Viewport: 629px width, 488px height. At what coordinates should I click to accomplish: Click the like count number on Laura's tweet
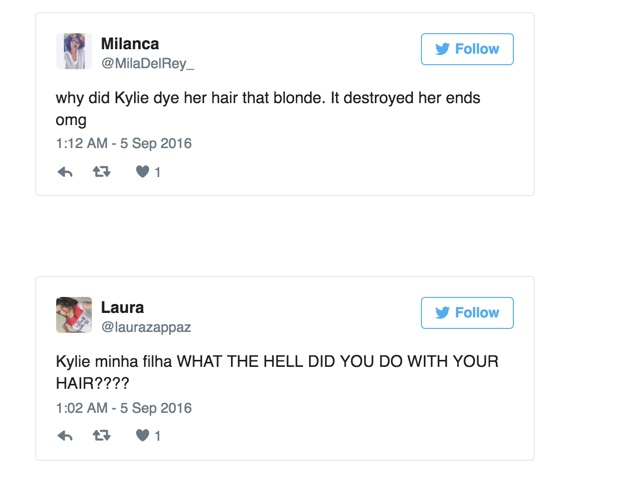[x=157, y=436]
